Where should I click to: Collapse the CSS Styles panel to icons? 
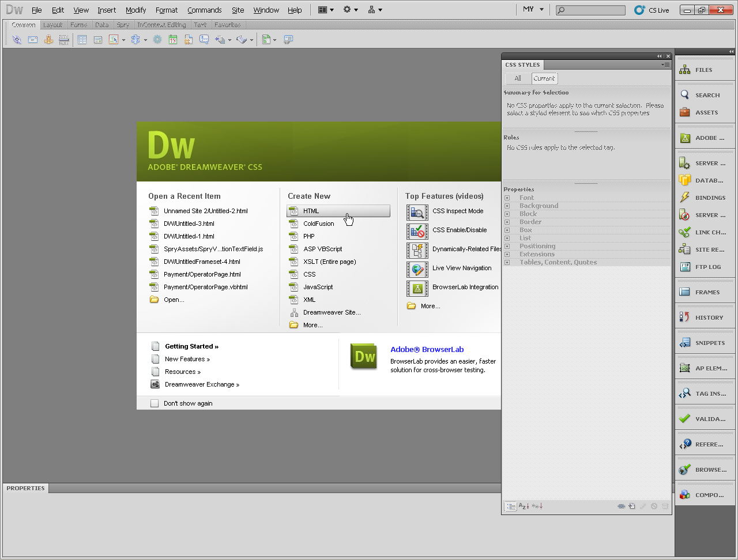(x=660, y=56)
